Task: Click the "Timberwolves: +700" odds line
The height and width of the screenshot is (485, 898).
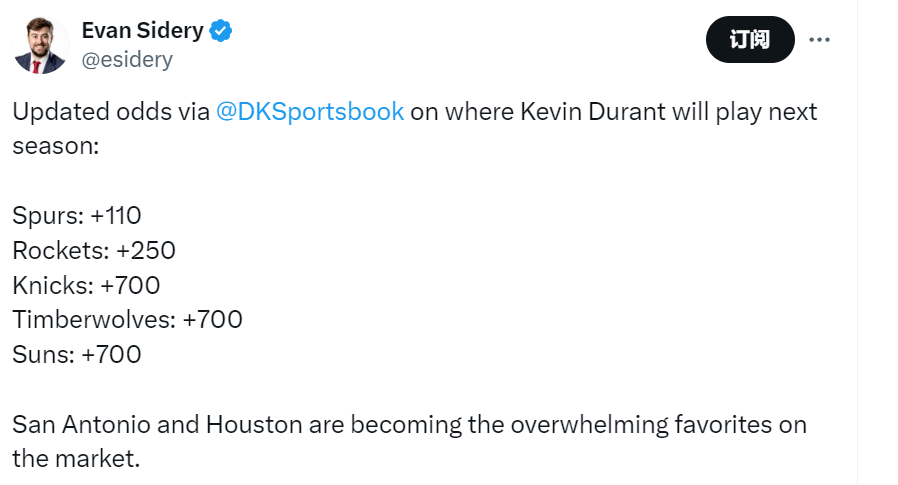Action: pos(127,320)
